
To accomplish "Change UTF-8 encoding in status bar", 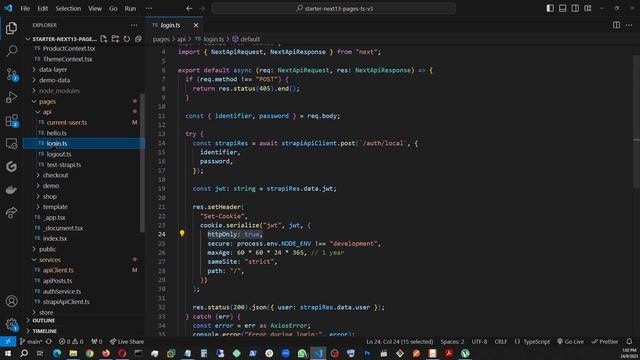I will [x=479, y=341].
